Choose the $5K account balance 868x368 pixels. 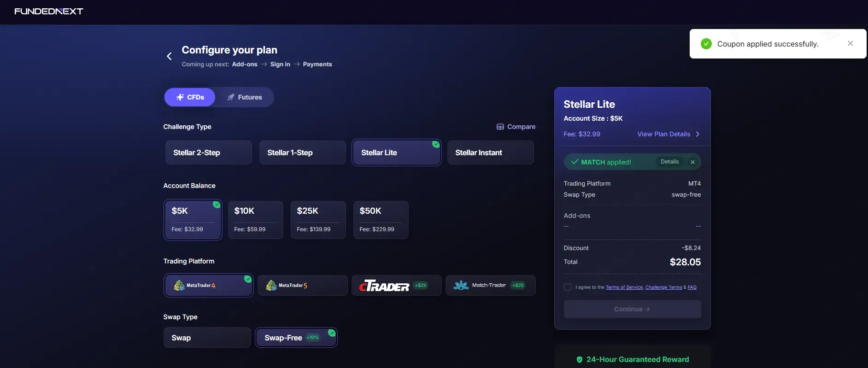(x=193, y=220)
